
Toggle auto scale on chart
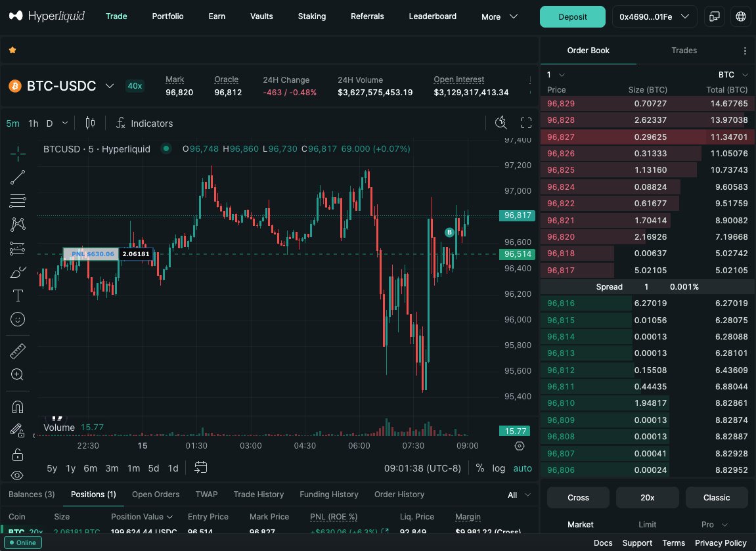(522, 468)
